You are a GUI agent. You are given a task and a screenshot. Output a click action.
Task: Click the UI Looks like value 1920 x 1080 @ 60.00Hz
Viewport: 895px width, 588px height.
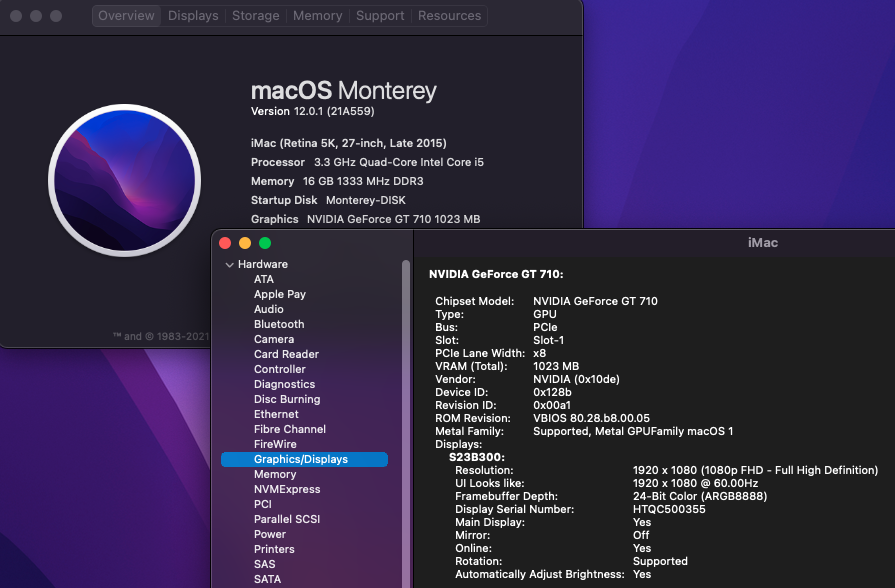point(695,484)
